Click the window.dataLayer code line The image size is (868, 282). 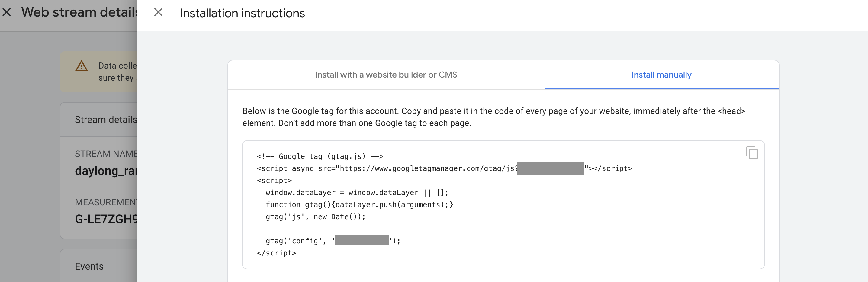pyautogui.click(x=357, y=192)
